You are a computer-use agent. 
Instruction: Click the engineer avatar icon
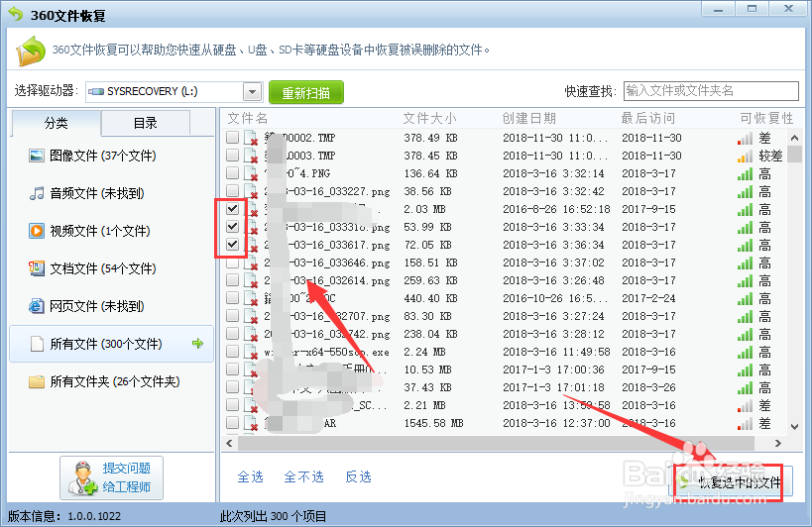point(83,477)
